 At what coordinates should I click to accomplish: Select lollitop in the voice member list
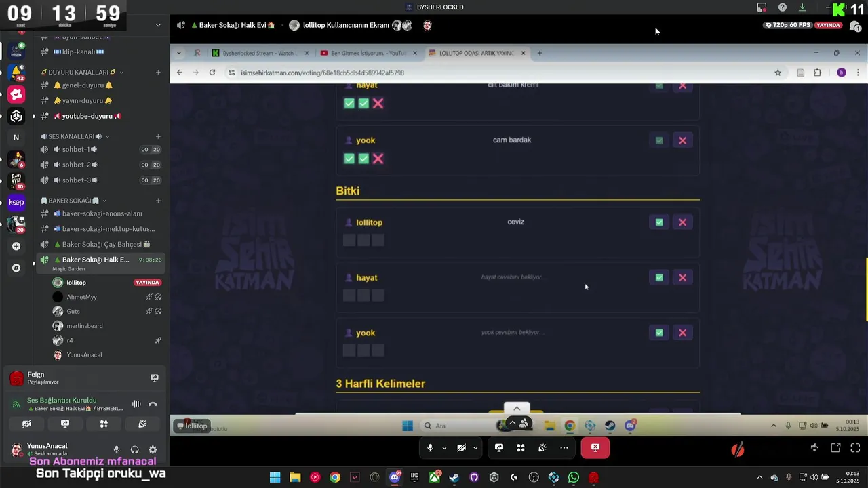click(x=107, y=282)
